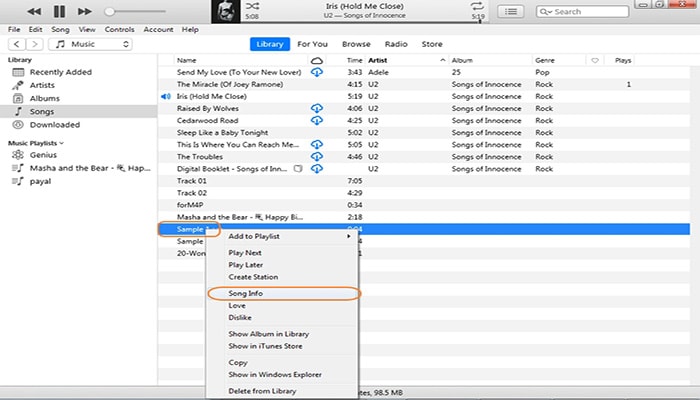This screenshot has height=400, width=700.
Task: Switch to the Store tab
Action: (x=432, y=44)
